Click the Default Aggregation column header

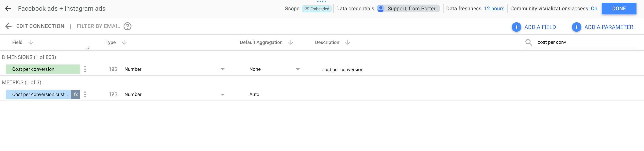point(261,42)
